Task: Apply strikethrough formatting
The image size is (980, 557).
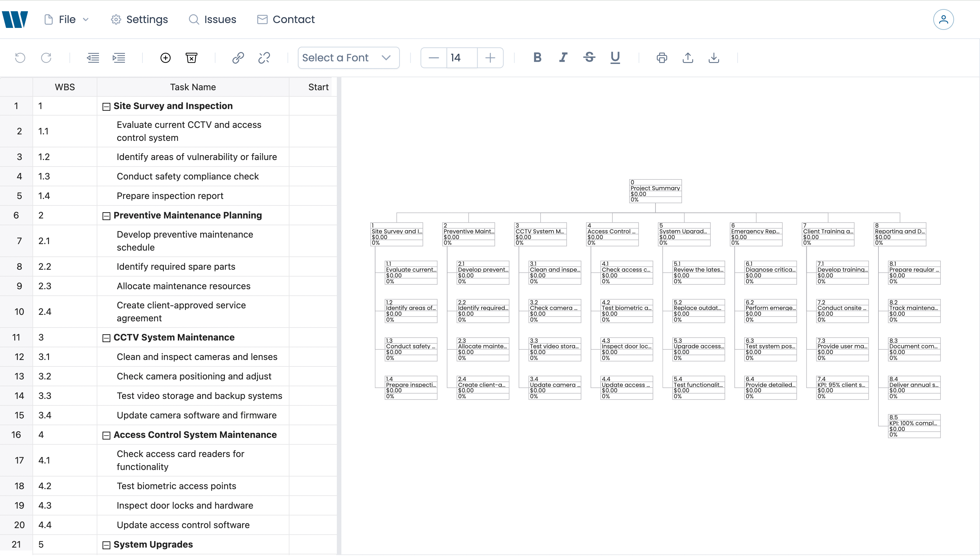Action: coord(589,58)
